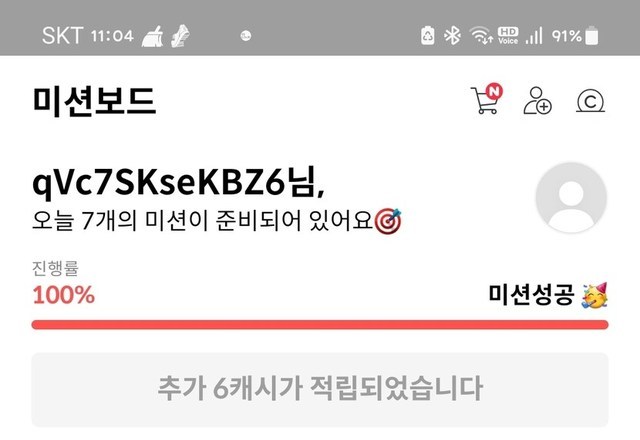Tap the 100% progress rate text
The width and height of the screenshot is (640, 440).
(64, 295)
